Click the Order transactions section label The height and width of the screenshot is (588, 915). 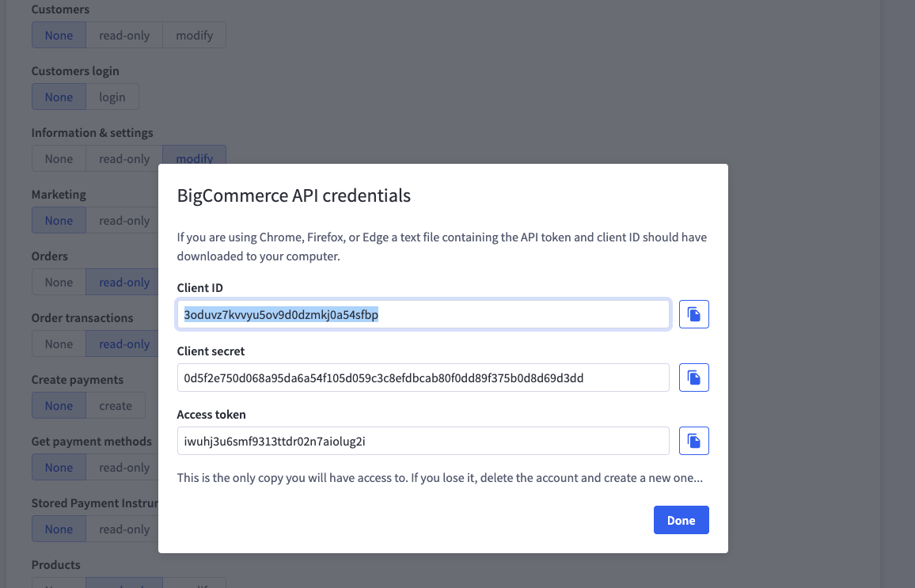point(82,318)
